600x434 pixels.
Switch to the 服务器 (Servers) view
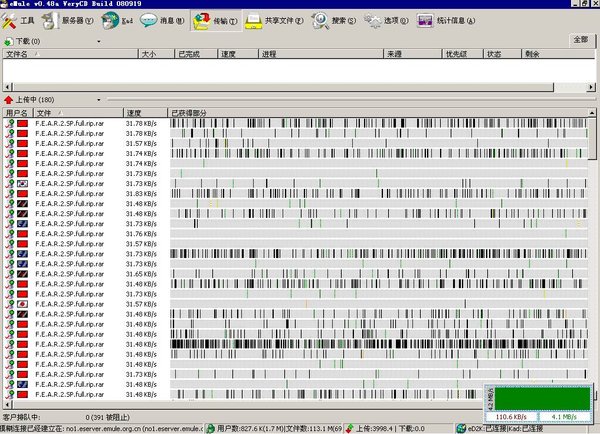coord(67,21)
